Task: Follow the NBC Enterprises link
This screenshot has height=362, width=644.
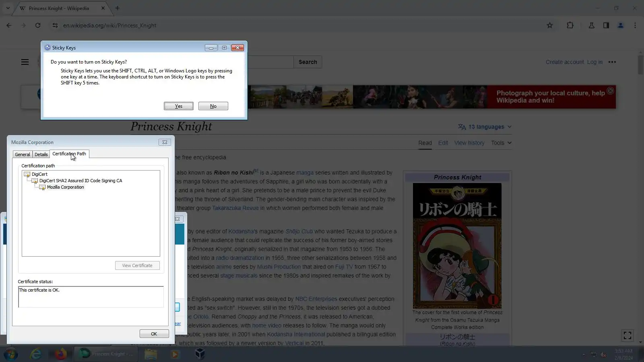Action: tap(316, 299)
